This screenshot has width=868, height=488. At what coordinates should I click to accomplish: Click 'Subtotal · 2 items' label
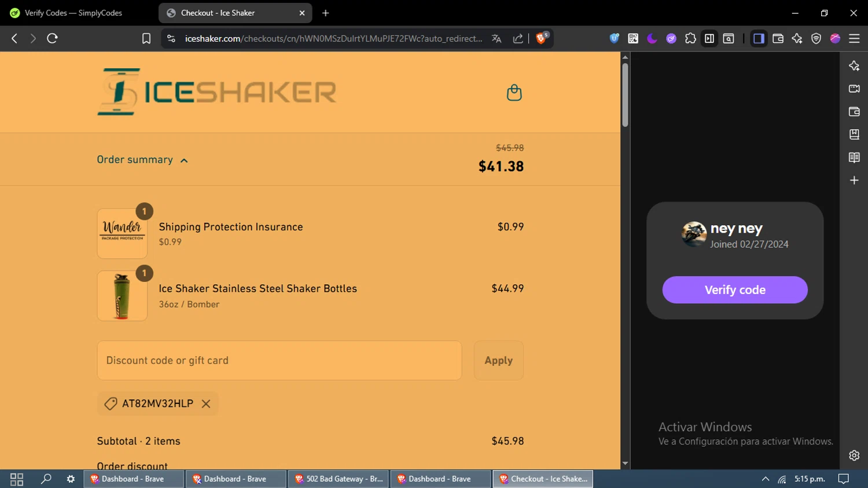139,441
